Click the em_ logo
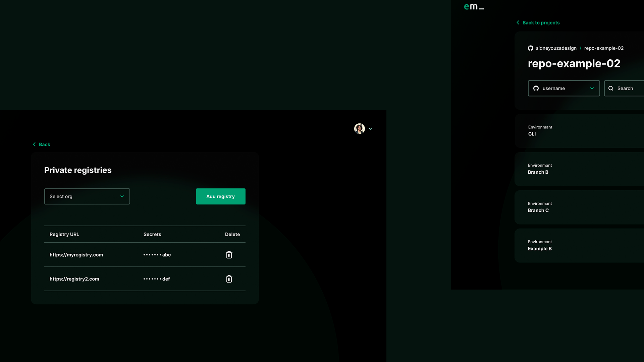The height and width of the screenshot is (362, 644). (474, 7)
